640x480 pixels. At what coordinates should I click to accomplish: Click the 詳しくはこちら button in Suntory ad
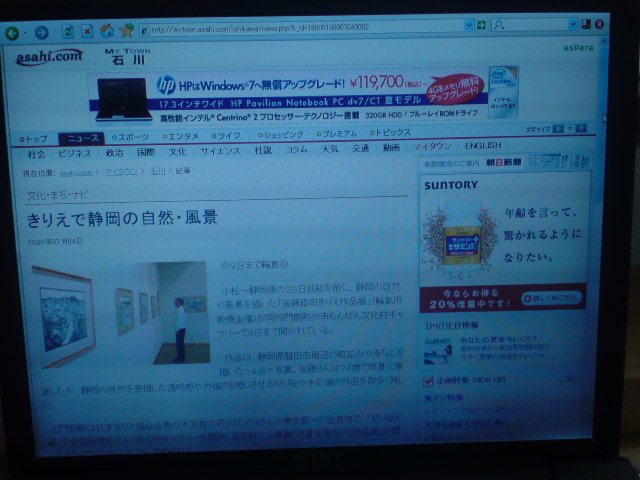click(552, 298)
